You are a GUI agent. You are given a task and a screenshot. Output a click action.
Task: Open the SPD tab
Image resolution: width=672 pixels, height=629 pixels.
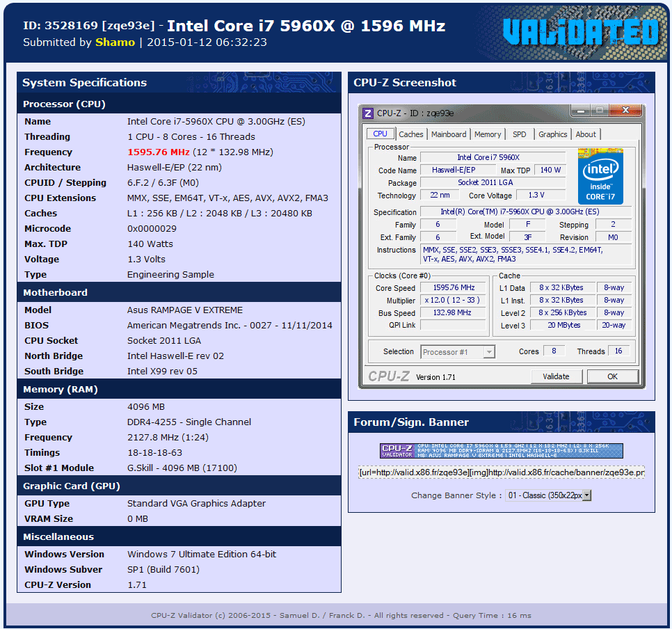520,134
